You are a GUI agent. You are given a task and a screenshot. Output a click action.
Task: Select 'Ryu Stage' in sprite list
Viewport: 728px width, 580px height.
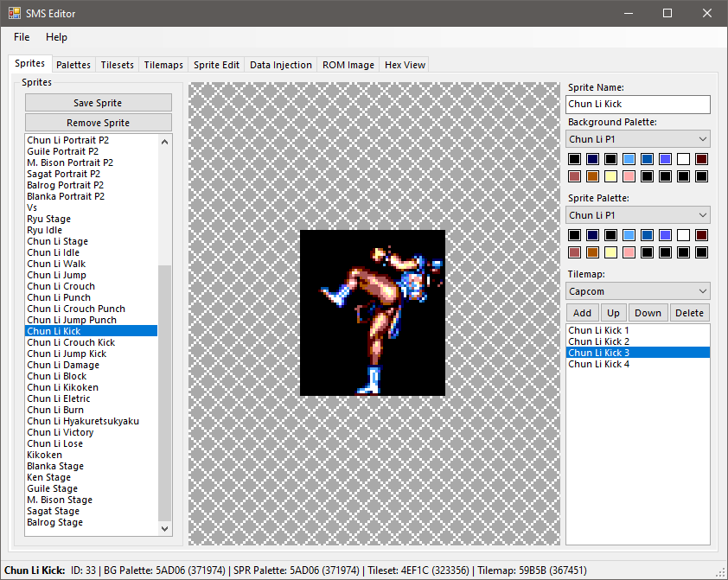click(92, 219)
